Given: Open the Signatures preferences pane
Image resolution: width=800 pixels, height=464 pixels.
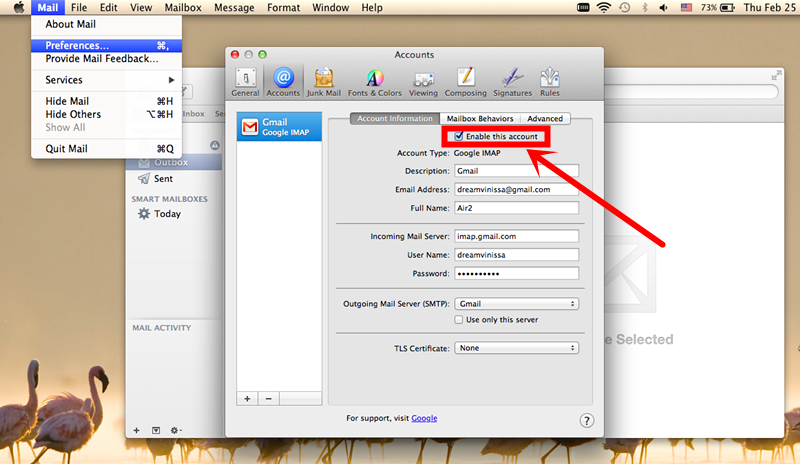Looking at the screenshot, I should pyautogui.click(x=512, y=82).
